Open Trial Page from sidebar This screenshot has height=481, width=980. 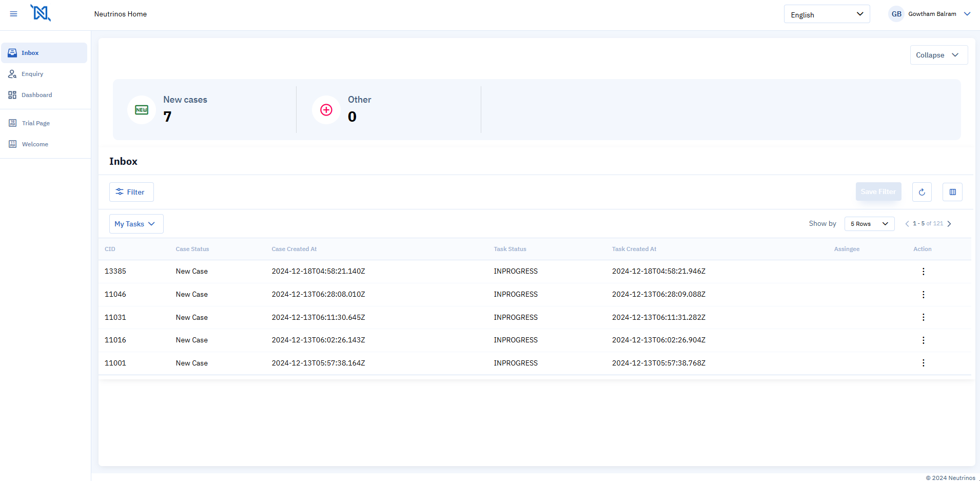[35, 123]
